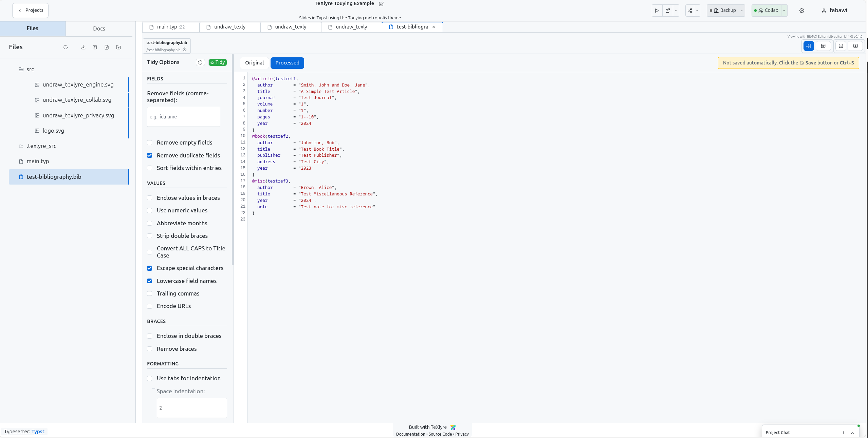Click the Remove fields input box
868x438 pixels.
(x=184, y=117)
